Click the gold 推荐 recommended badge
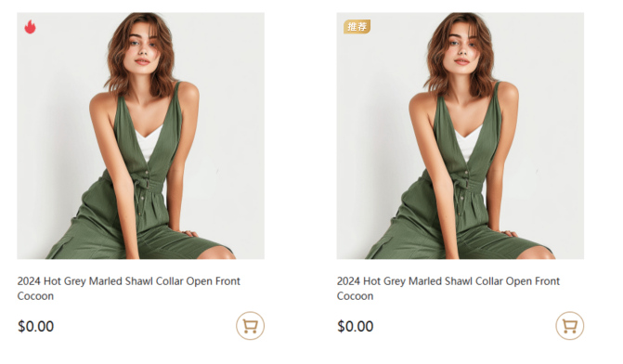This screenshot has width=623, height=364. (x=357, y=27)
